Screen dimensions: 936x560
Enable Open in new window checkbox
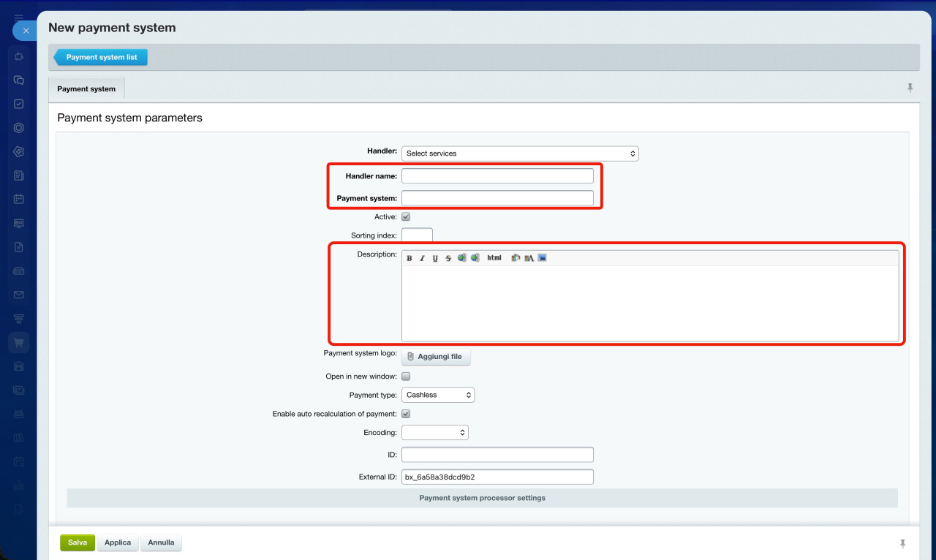pyautogui.click(x=406, y=377)
